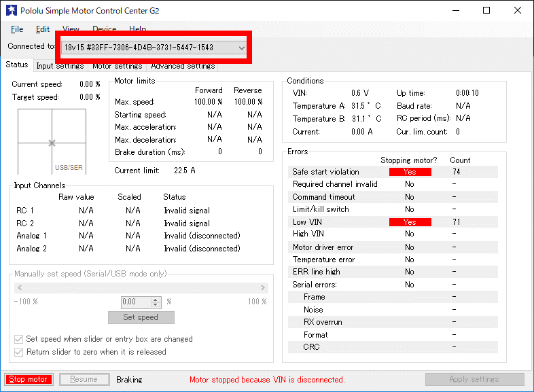Click Analog 1 Invalid (disconnected) status
Screen dimensions: 534x392
(202, 236)
